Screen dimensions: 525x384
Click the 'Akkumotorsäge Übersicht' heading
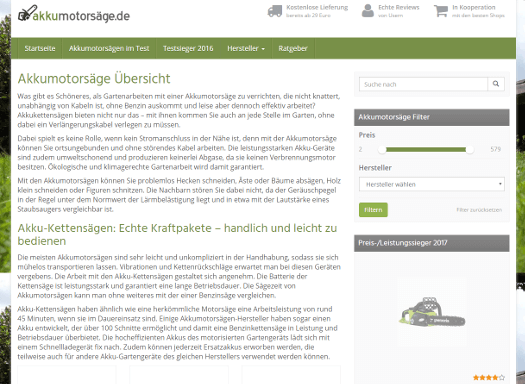tap(94, 79)
